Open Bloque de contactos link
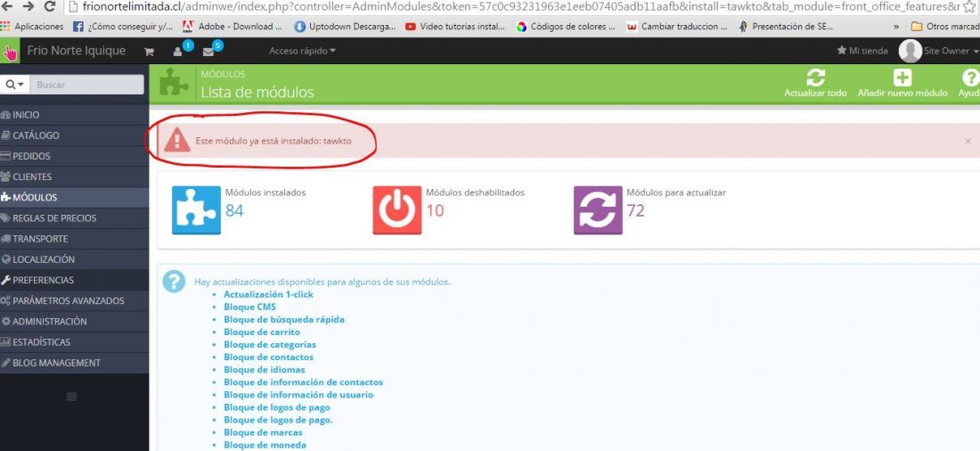 [x=269, y=357]
